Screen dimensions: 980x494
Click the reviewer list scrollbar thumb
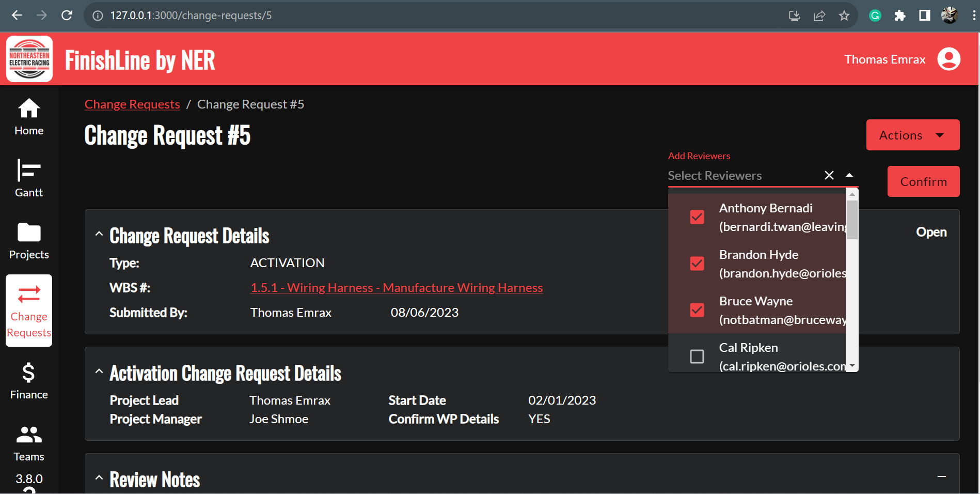pyautogui.click(x=852, y=220)
